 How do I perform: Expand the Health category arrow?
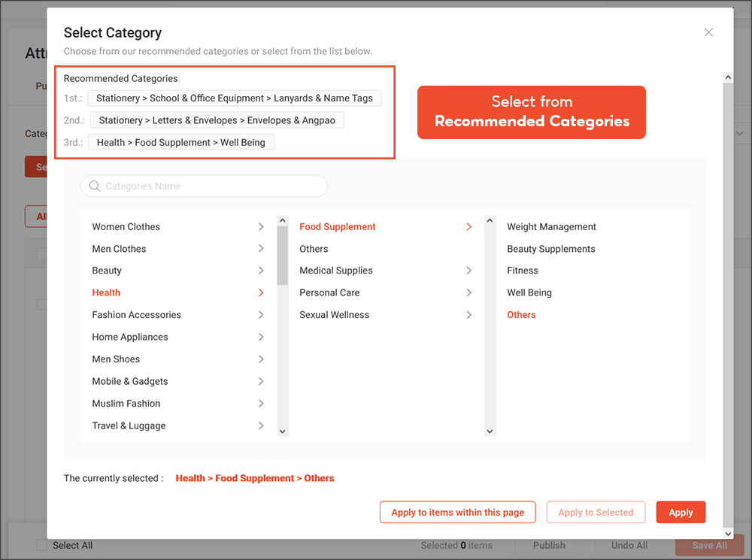261,292
